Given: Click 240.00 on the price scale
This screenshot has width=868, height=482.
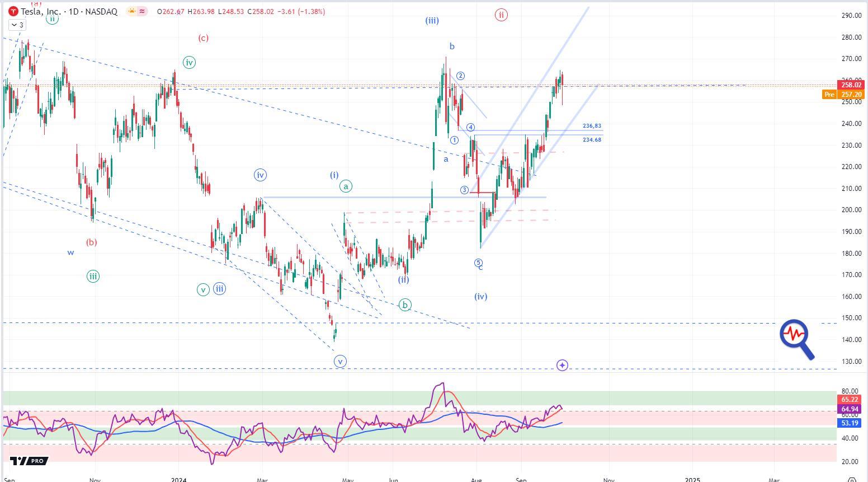Looking at the screenshot, I should coord(851,124).
